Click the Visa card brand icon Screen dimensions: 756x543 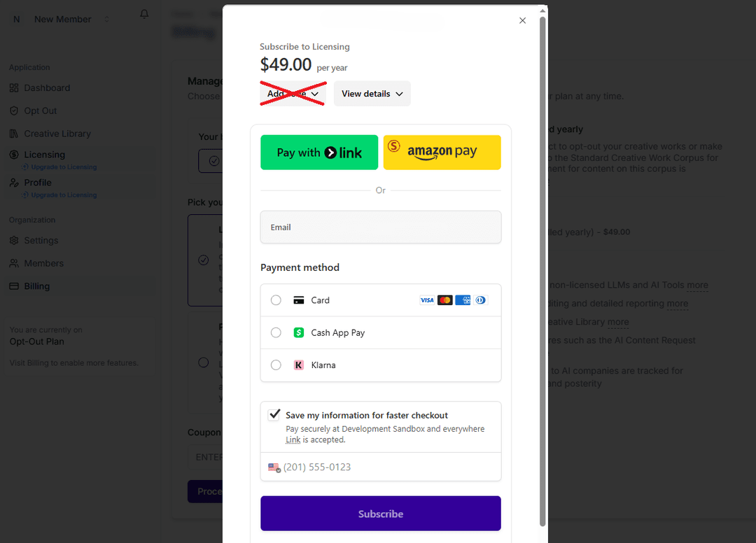pos(427,299)
